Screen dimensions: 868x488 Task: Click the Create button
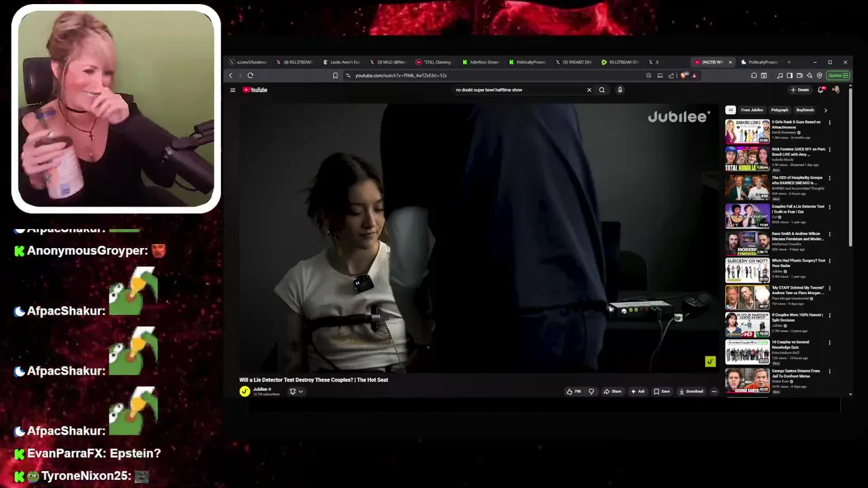(x=800, y=89)
